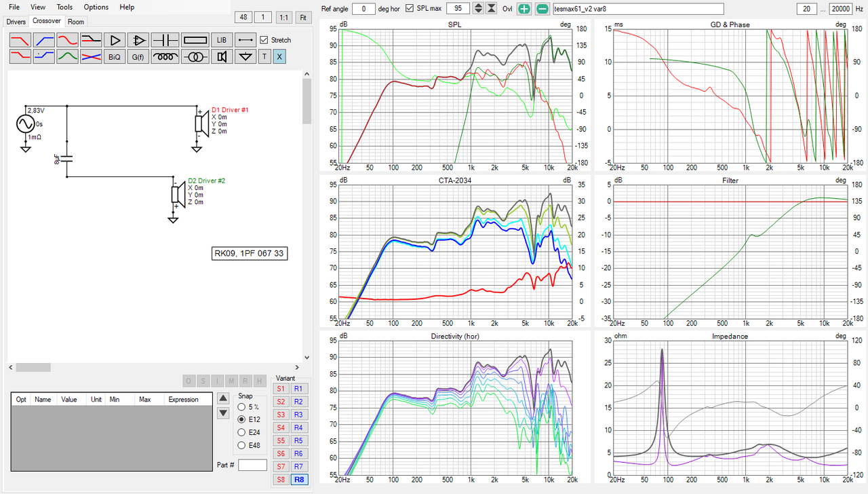Click the schematic vertical scrollbar thumb
Screen dimensions: 868x494
(307, 101)
